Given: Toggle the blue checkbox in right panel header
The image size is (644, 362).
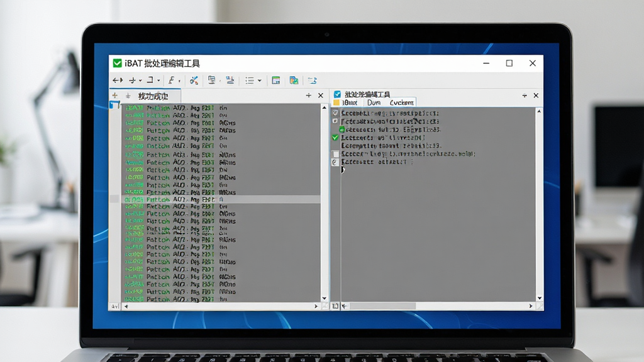Looking at the screenshot, I should coord(337,94).
